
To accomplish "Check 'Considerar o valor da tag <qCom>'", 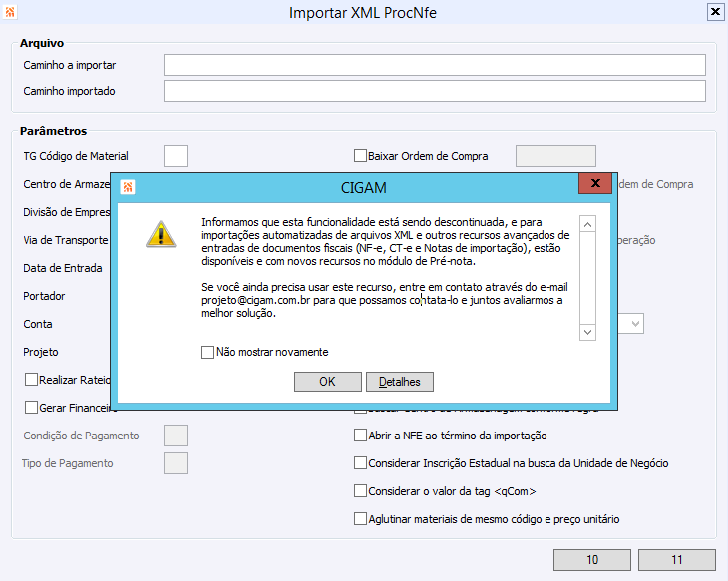I will coord(360,491).
